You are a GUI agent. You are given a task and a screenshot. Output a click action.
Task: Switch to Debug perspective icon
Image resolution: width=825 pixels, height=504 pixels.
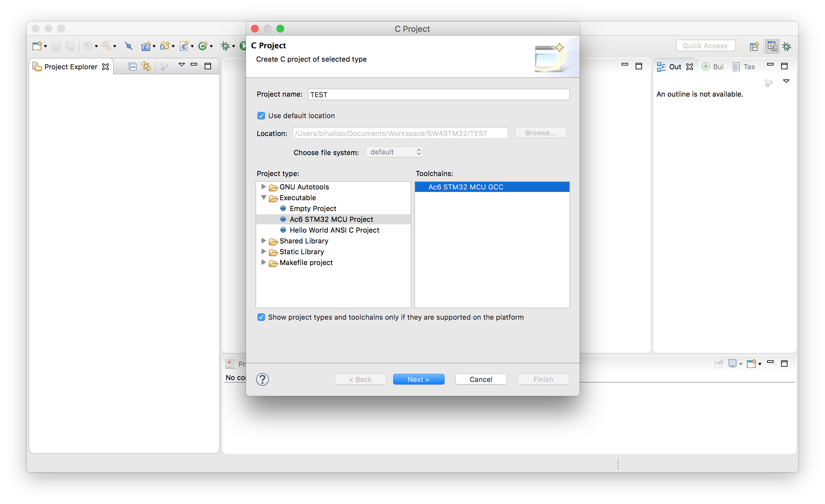[x=787, y=46]
